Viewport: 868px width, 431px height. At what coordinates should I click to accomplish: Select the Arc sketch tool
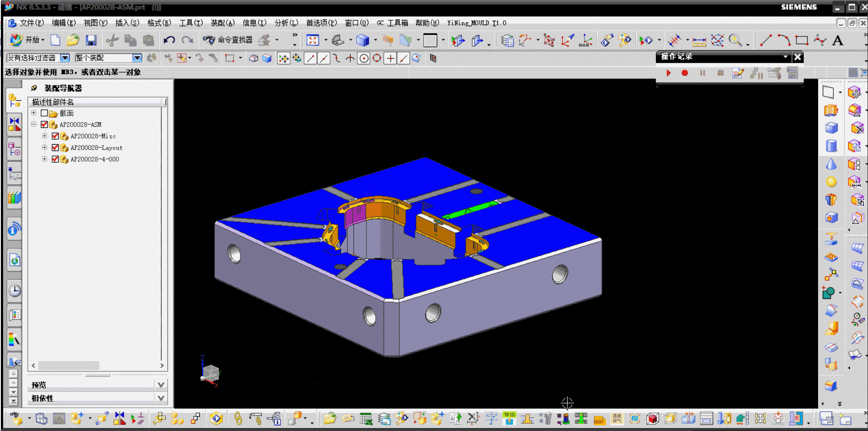784,40
